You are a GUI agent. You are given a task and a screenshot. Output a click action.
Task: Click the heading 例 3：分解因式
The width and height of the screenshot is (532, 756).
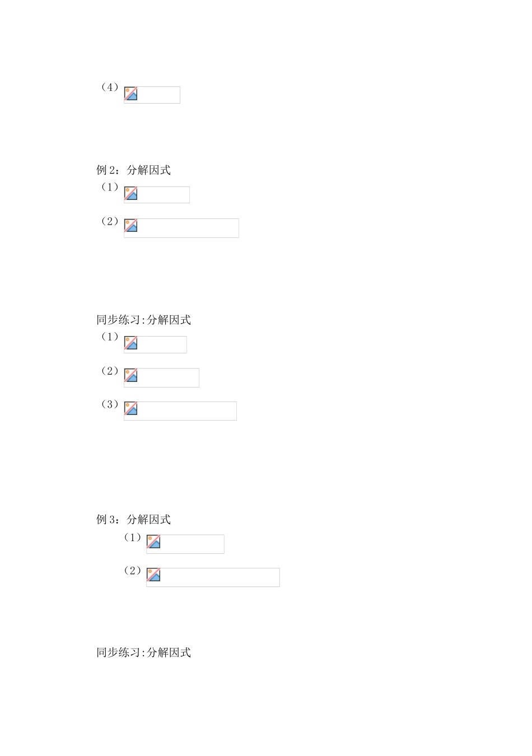click(133, 520)
